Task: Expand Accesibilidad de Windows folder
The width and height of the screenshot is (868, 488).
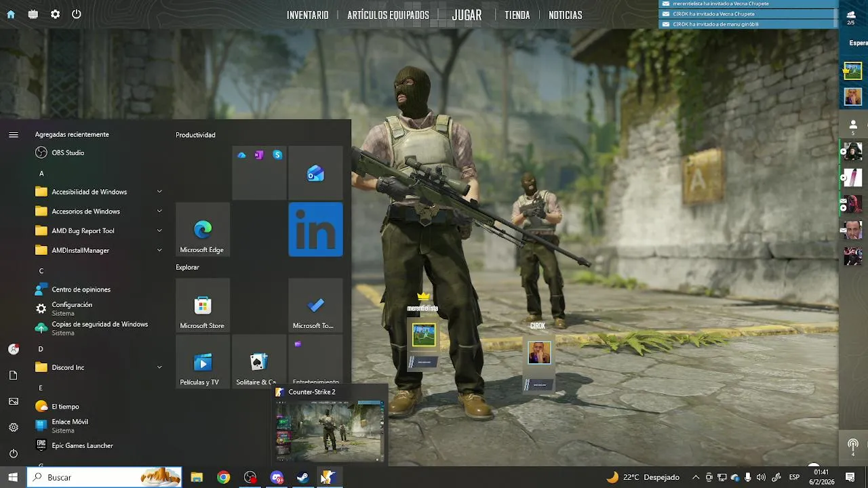Action: 99,192
